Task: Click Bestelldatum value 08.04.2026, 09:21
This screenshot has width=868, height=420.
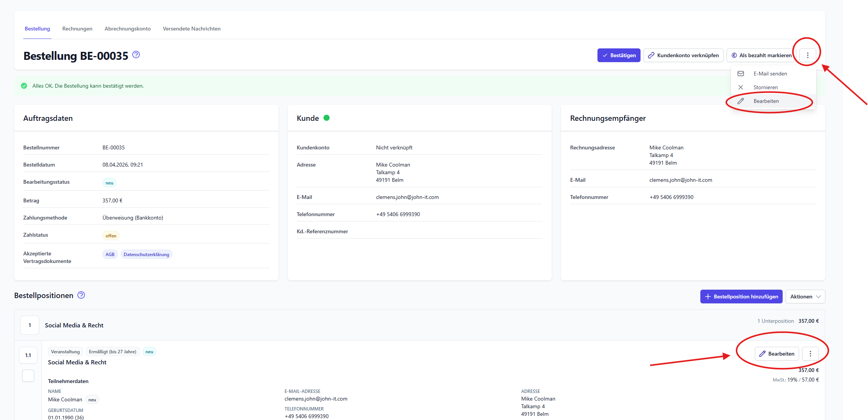Action: tap(123, 165)
